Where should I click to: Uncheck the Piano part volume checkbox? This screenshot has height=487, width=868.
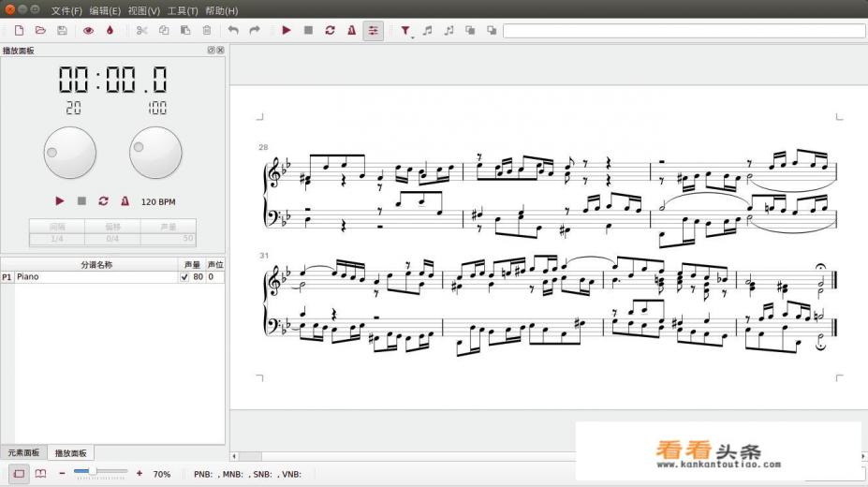[184, 277]
